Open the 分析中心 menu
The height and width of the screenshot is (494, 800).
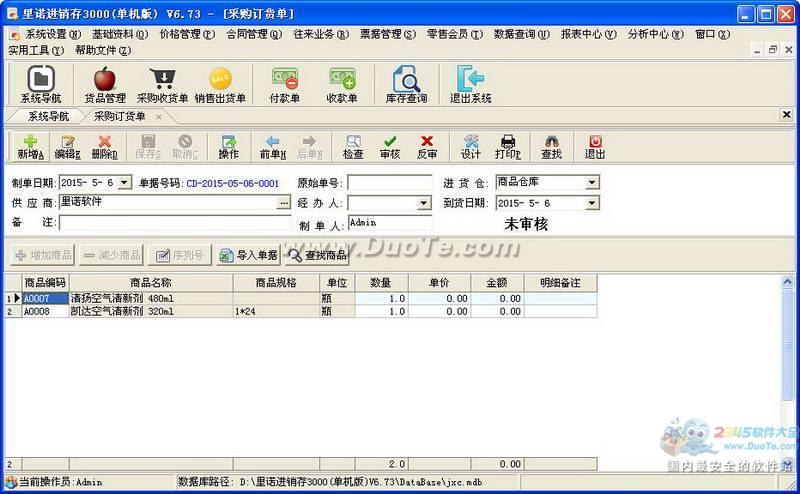[656, 34]
